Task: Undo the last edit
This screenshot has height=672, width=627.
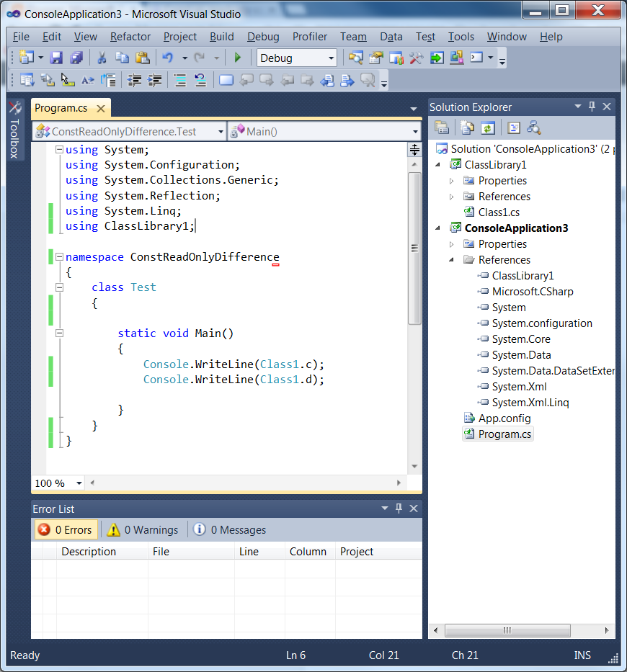Action: click(x=168, y=58)
